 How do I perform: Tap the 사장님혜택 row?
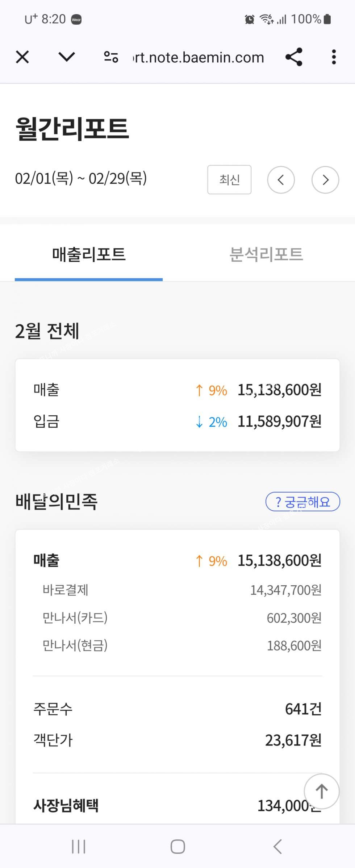point(177,805)
